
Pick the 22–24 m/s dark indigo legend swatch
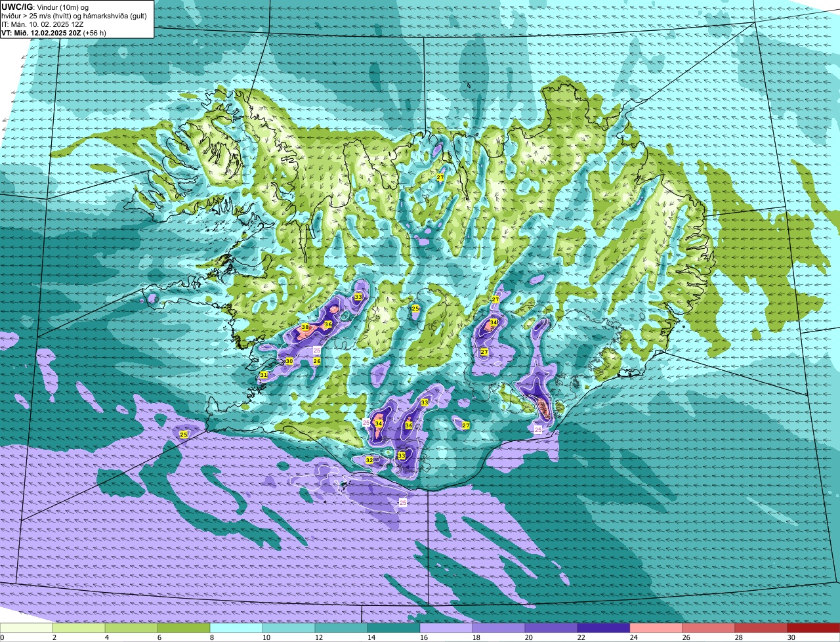pyautogui.click(x=604, y=628)
